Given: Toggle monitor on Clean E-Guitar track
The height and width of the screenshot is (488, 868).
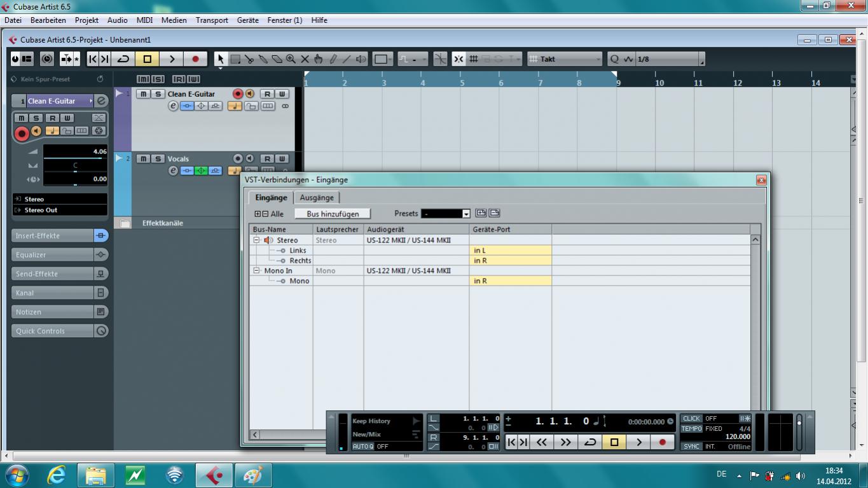Looking at the screenshot, I should pos(251,94).
